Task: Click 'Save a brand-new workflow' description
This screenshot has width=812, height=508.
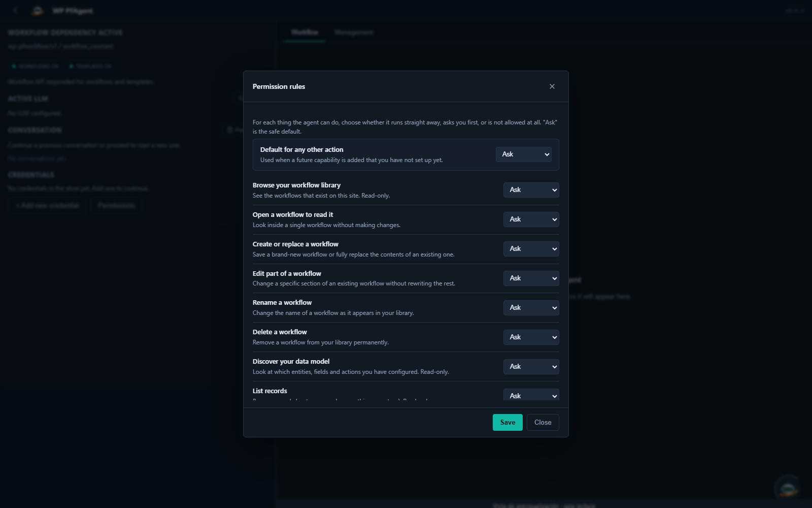Action: coord(354,255)
